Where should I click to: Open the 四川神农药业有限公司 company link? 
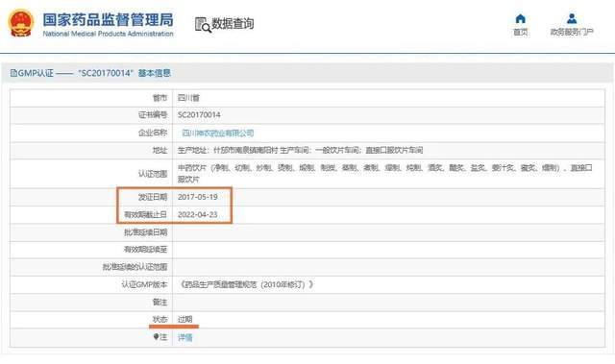(x=218, y=133)
